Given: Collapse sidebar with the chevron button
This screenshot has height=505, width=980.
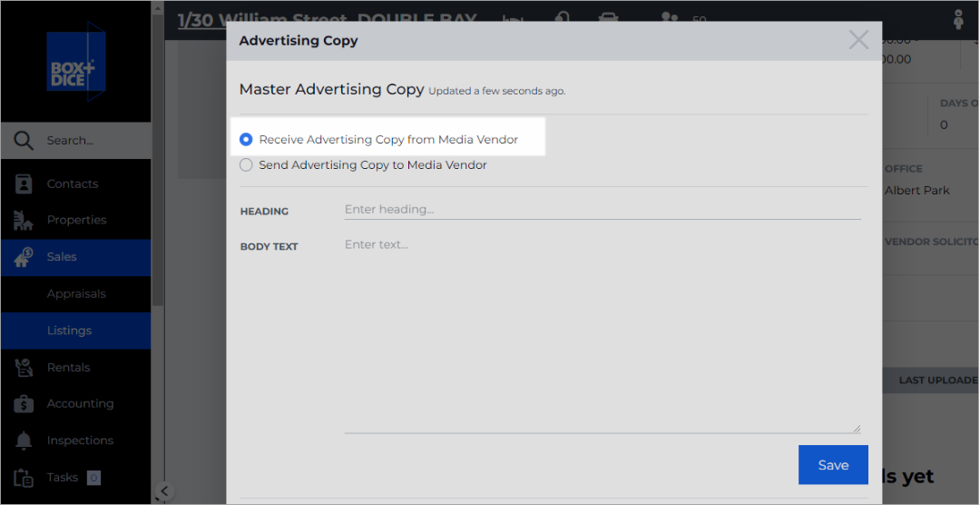Looking at the screenshot, I should pos(163,491).
